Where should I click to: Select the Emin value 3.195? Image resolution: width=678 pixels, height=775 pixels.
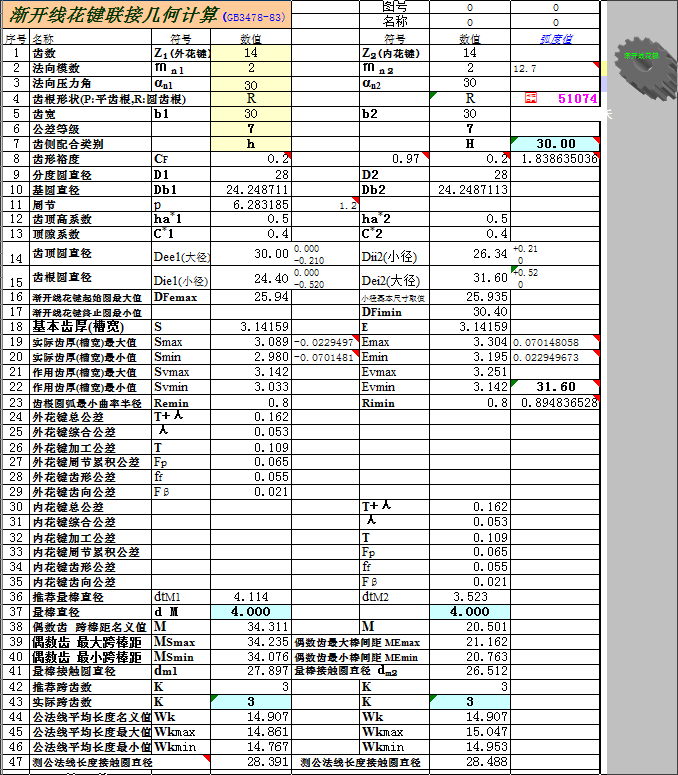click(469, 357)
